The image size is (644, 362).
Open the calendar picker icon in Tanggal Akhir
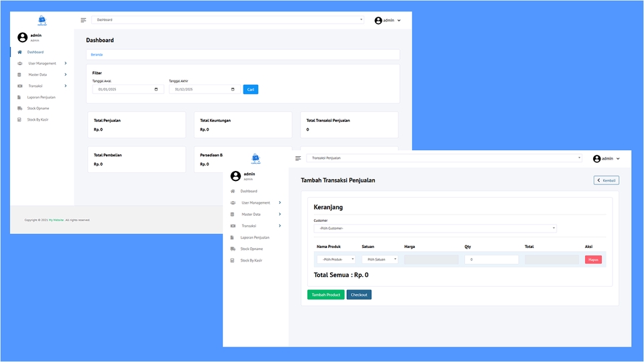[233, 89]
